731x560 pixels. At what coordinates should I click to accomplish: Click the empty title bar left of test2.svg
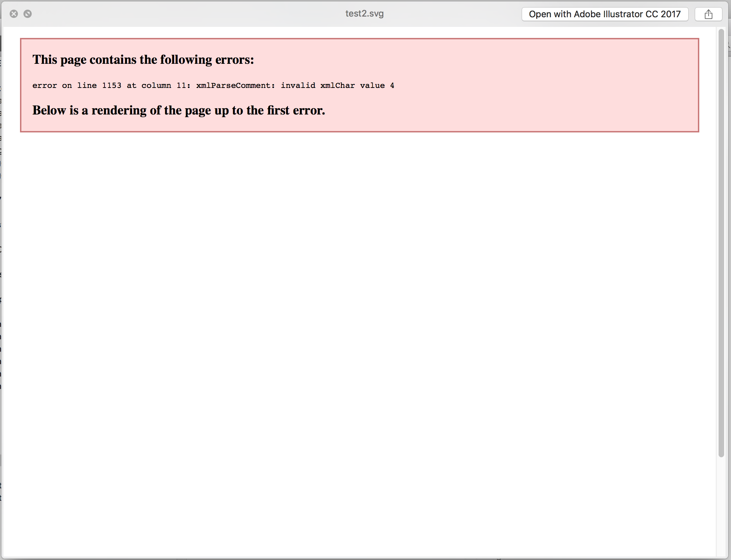190,14
